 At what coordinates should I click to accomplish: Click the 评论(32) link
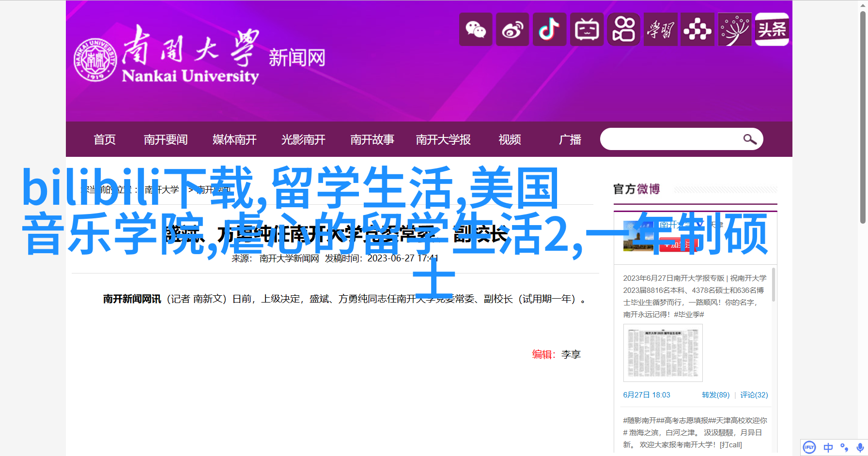pos(754,395)
